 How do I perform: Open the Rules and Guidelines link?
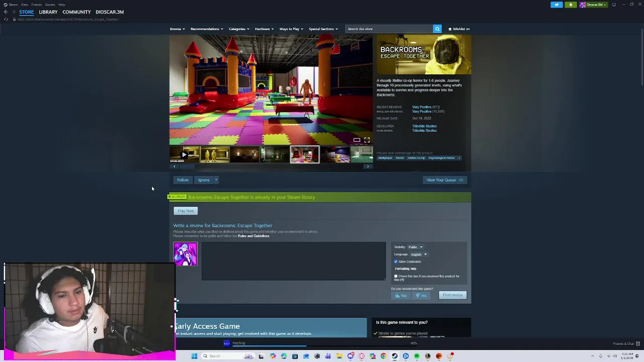tap(254, 236)
